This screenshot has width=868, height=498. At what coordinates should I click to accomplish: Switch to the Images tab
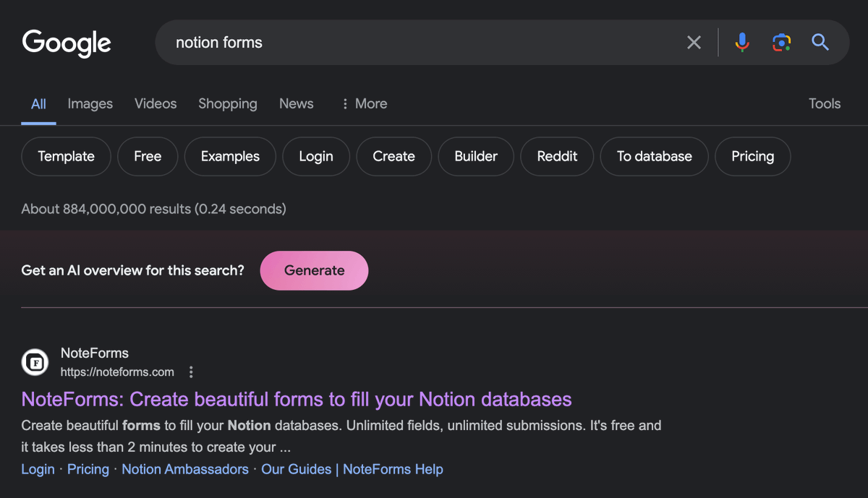point(90,104)
